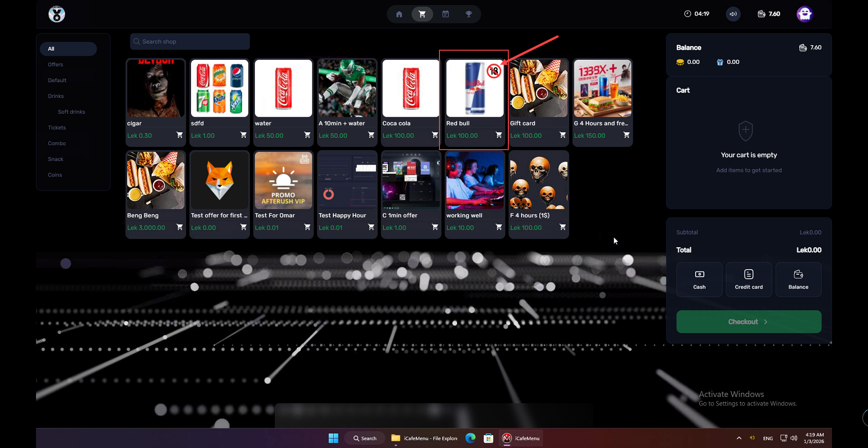Show hidden system tray icons
868x448 pixels.
pyautogui.click(x=739, y=438)
